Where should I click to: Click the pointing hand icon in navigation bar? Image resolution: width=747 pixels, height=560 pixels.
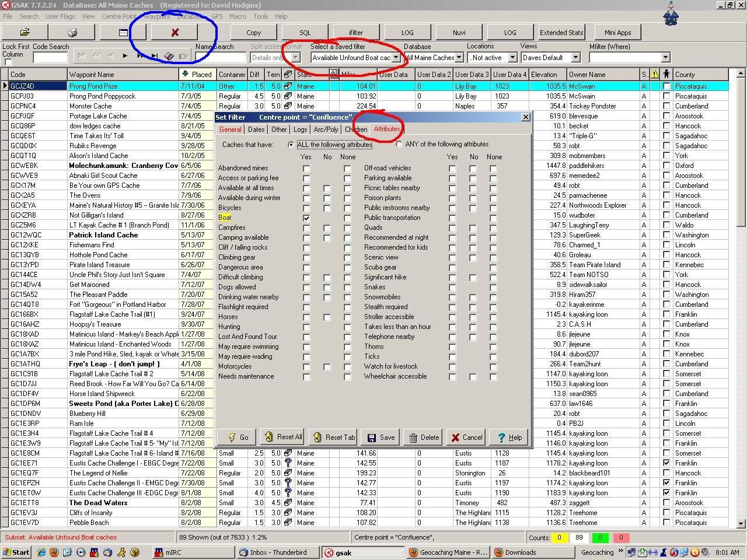click(x=183, y=57)
